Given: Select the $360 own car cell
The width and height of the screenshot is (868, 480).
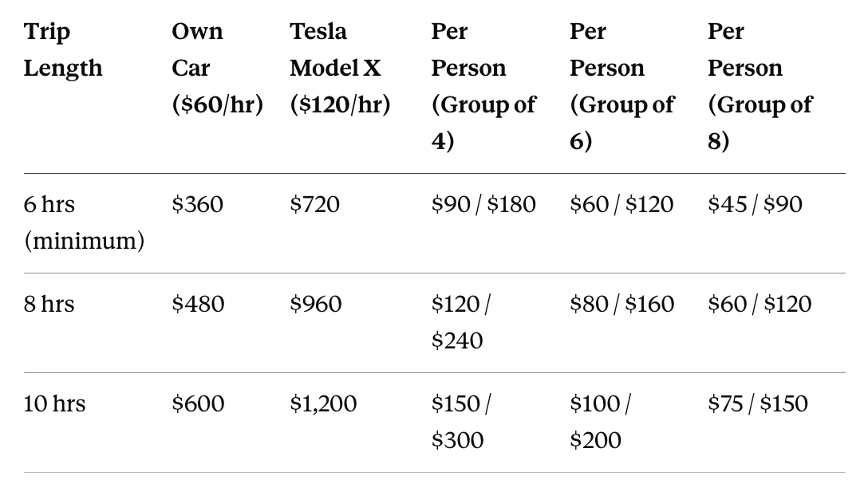Looking at the screenshot, I should coord(198,205).
